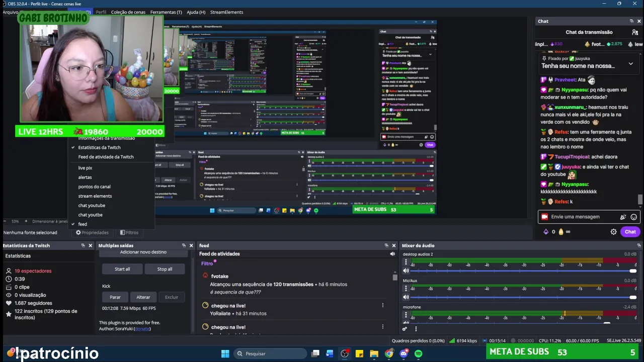Float the Mixer de áudio dock
The height and width of the screenshot is (362, 644).
click(x=639, y=245)
